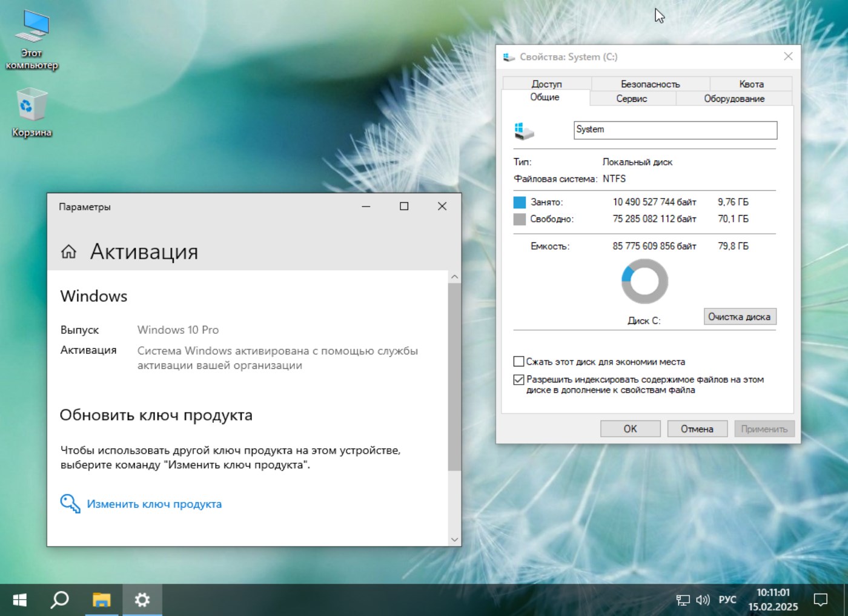Open the Безопасность tab
Viewport: 848px width, 616px height.
[x=651, y=84]
